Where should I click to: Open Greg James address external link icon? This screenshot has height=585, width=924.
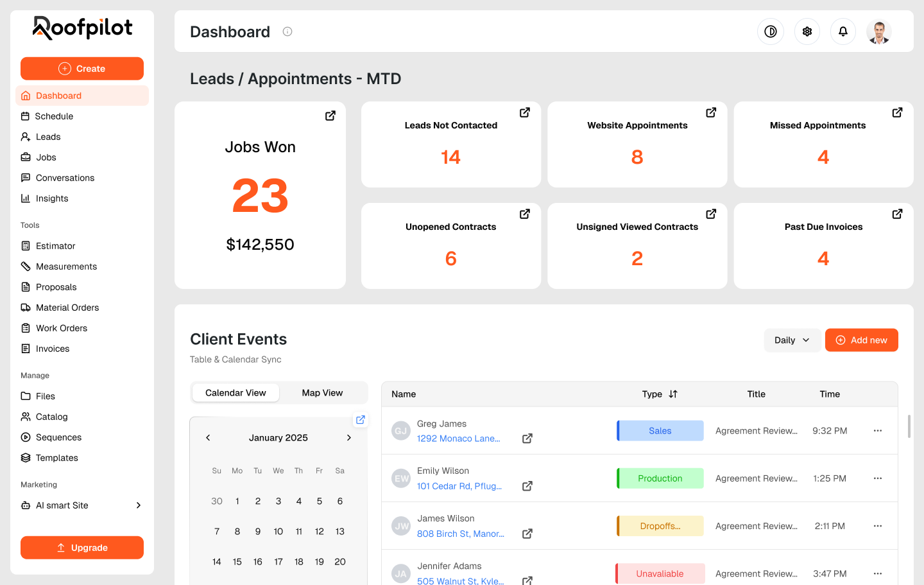click(527, 439)
